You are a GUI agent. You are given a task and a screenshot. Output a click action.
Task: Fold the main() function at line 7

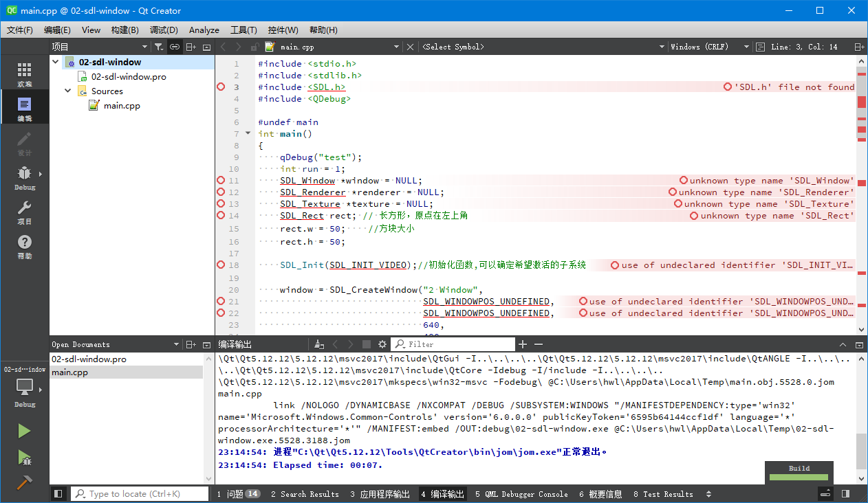(x=248, y=133)
